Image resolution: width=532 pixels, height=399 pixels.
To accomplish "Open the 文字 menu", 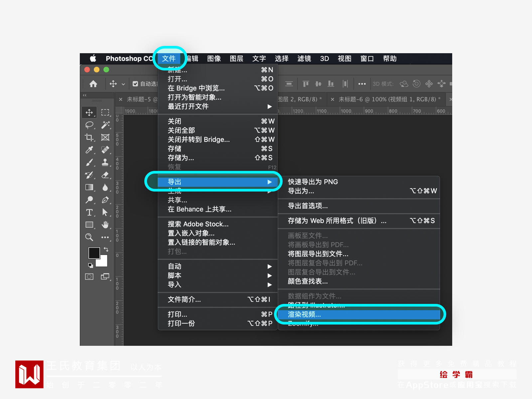I will coord(259,59).
